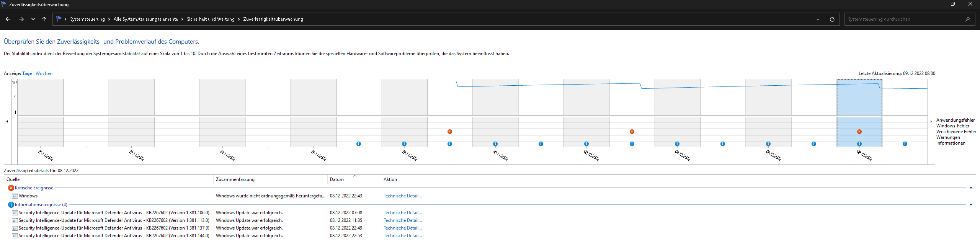The image size is (980, 246).
Task: Select the information icon on 07.12.2022
Action: [814, 144]
